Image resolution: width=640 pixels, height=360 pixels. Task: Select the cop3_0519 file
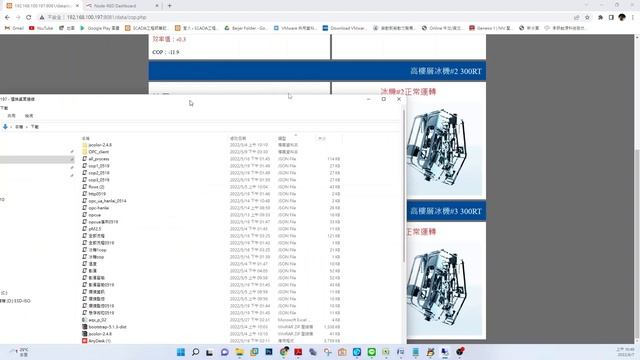[99, 180]
